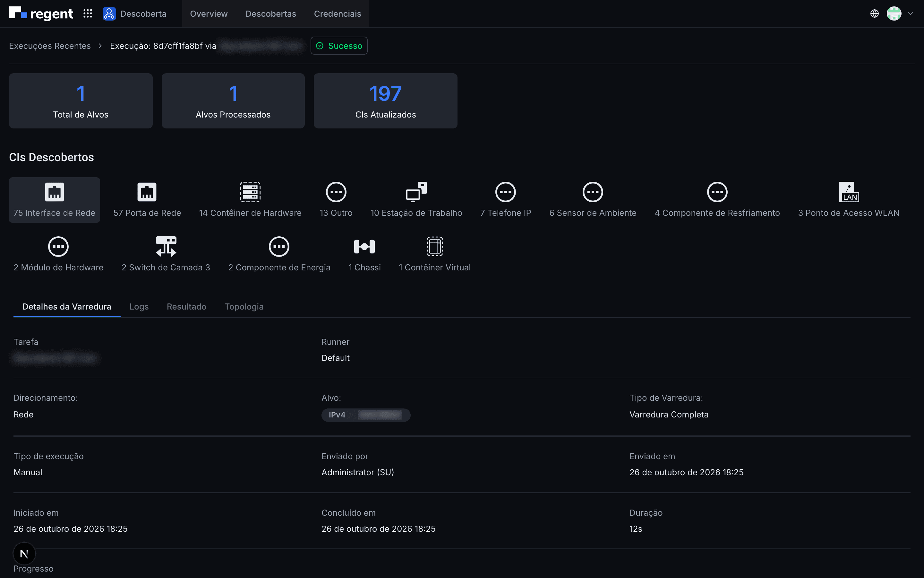Click the 197 CIs Atualizados card
924x578 pixels.
tap(386, 101)
